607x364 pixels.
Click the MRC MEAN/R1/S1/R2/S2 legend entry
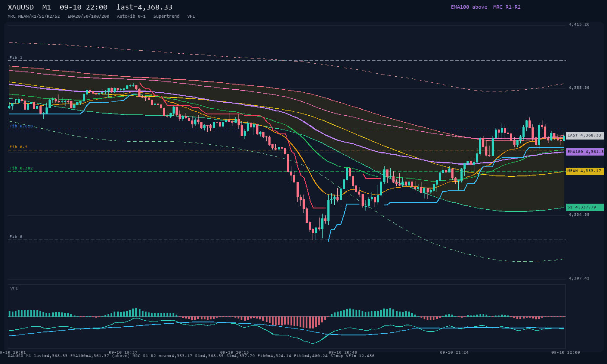(34, 16)
